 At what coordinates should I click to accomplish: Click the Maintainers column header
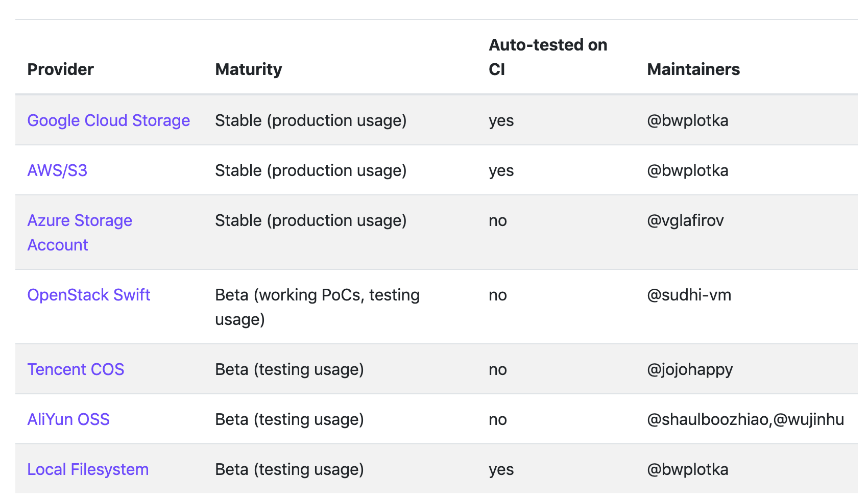(x=693, y=69)
